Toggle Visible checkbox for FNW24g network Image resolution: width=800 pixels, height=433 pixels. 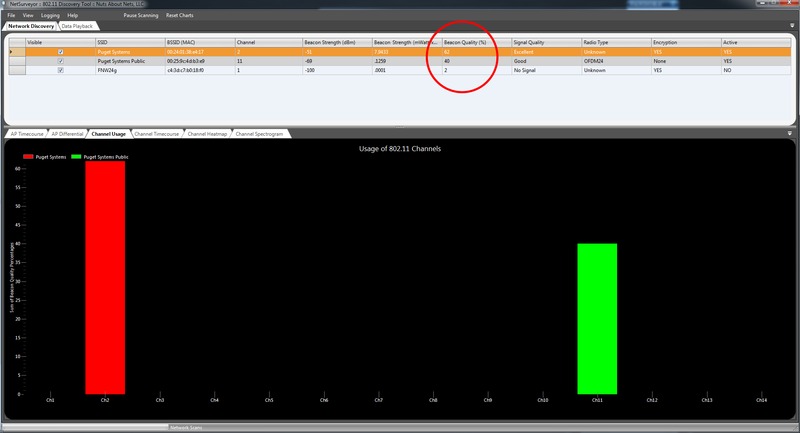click(x=61, y=69)
